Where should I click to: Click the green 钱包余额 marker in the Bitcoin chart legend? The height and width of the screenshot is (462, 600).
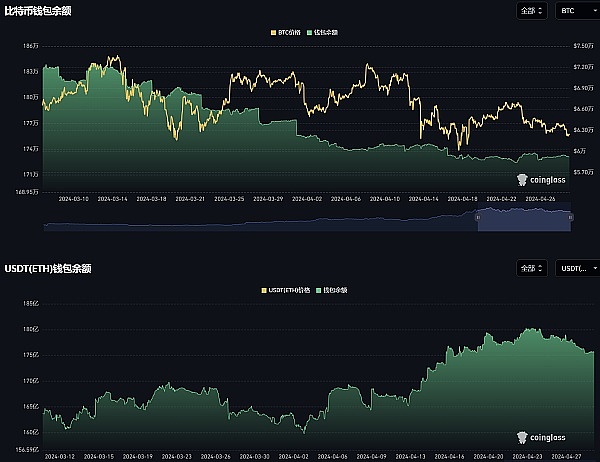click(309, 33)
